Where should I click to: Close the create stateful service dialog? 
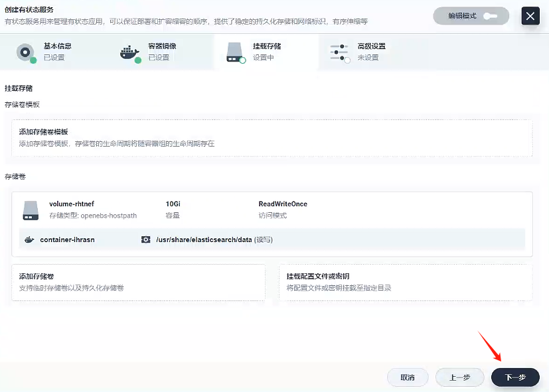pyautogui.click(x=530, y=16)
